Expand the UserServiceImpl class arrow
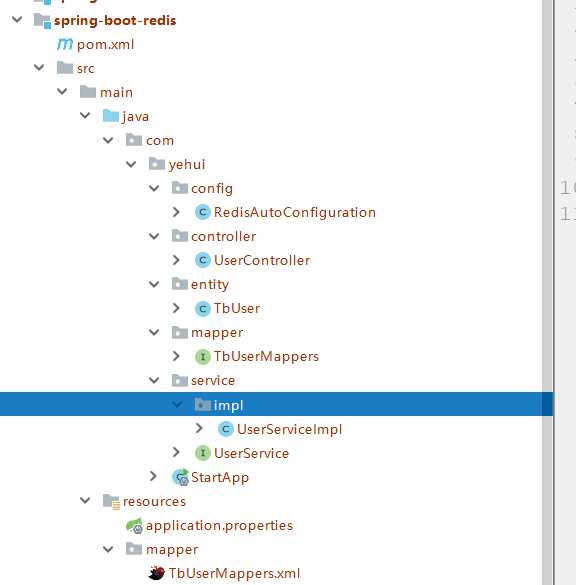Screen dimensions: 576x585 pyautogui.click(x=200, y=428)
